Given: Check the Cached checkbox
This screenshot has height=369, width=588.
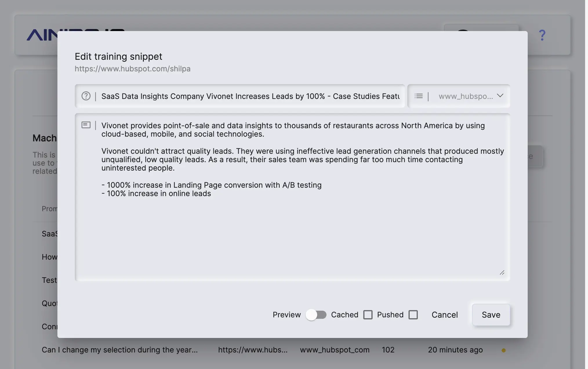Looking at the screenshot, I should (x=368, y=315).
